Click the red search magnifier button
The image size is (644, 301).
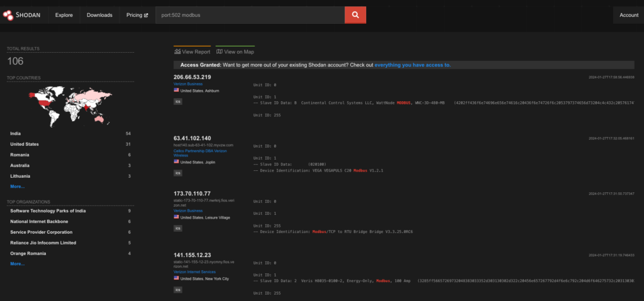coord(355,15)
